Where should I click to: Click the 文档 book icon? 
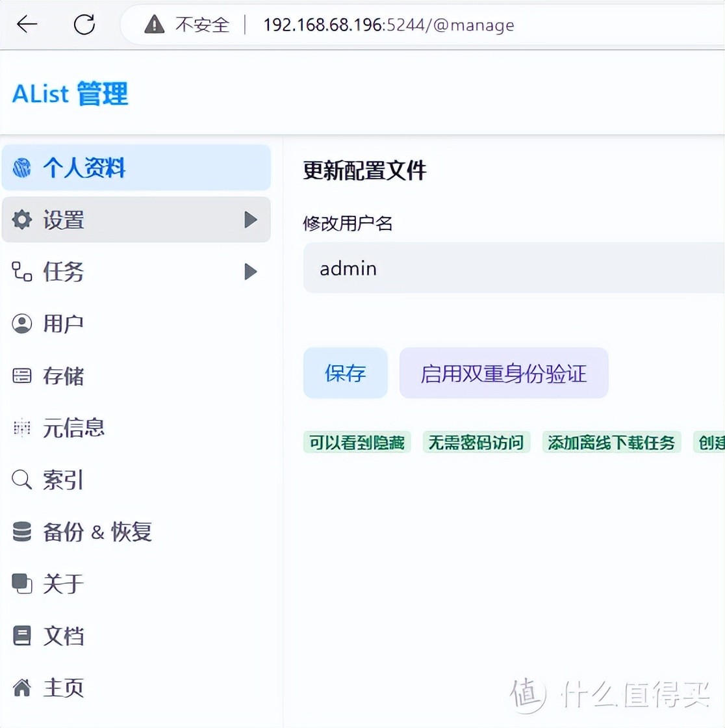(x=22, y=636)
